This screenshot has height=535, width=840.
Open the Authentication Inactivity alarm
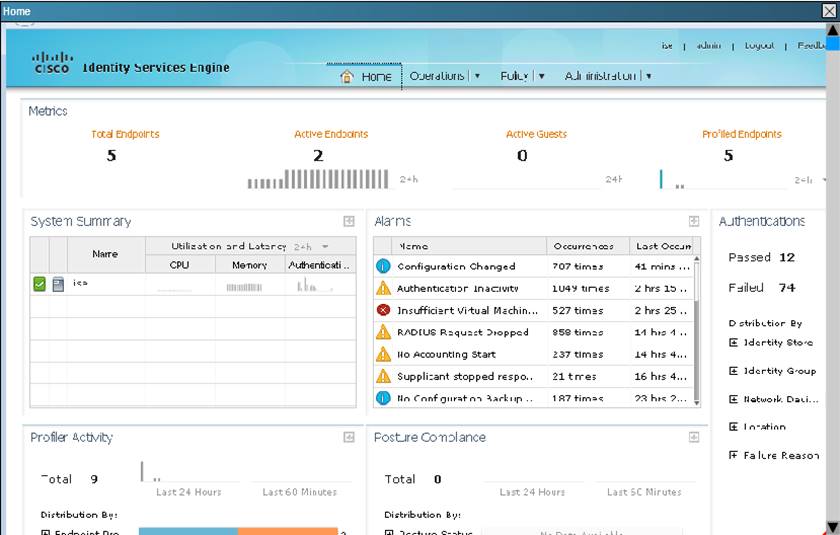pos(457,288)
